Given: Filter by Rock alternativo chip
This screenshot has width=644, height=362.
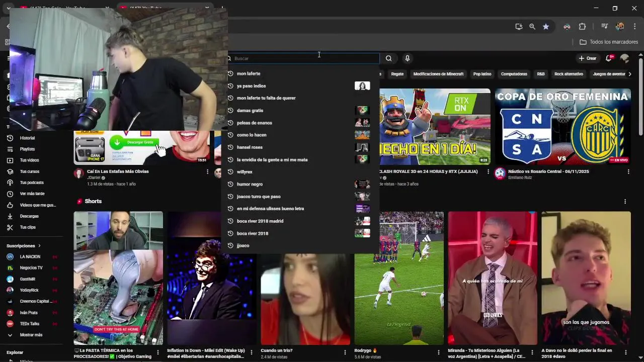Looking at the screenshot, I should tap(569, 74).
